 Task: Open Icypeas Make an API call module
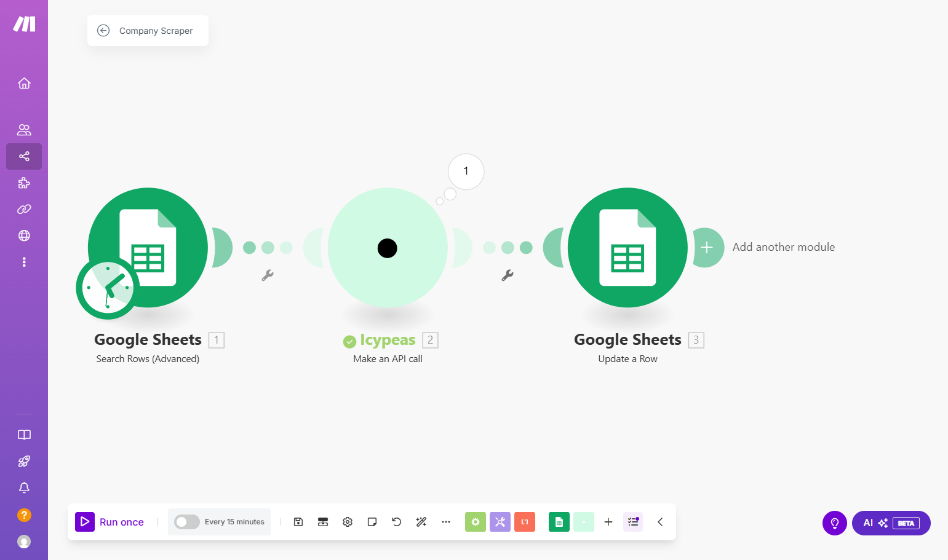click(388, 248)
